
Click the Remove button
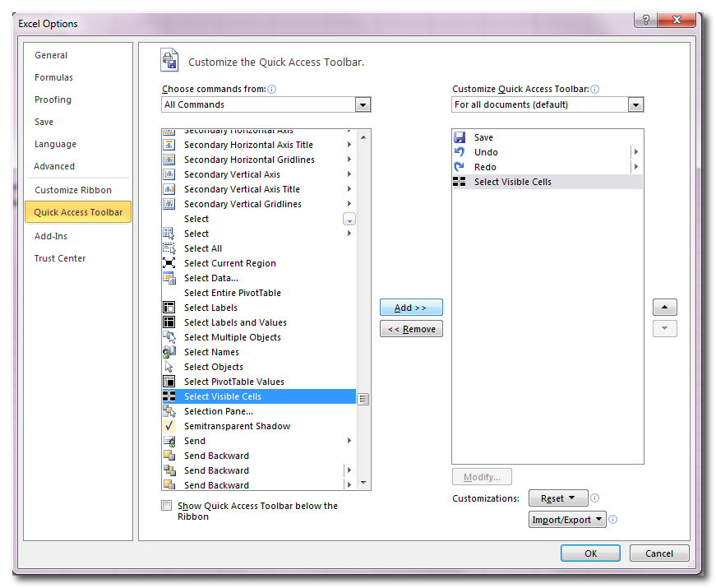tap(411, 328)
